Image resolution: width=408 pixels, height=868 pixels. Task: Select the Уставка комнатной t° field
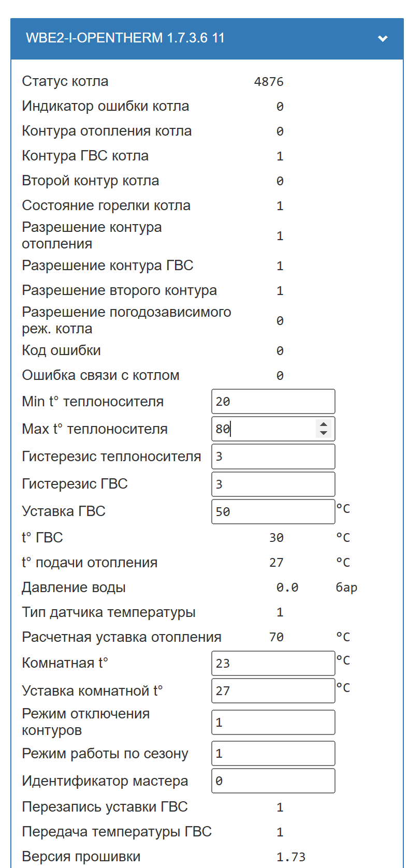pyautogui.click(x=273, y=690)
